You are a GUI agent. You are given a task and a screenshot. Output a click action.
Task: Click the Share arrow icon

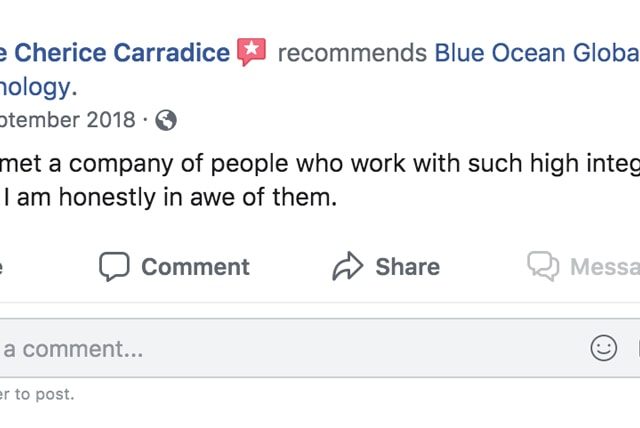pos(347,267)
